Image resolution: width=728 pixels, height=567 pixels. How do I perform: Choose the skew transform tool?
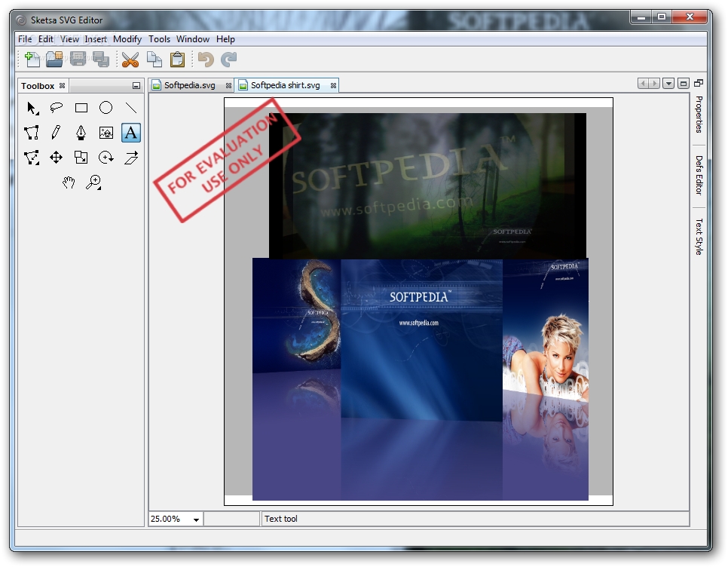(131, 158)
